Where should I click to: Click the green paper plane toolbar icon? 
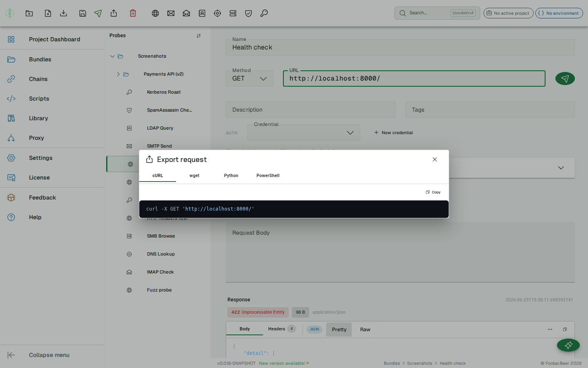pyautogui.click(x=98, y=13)
